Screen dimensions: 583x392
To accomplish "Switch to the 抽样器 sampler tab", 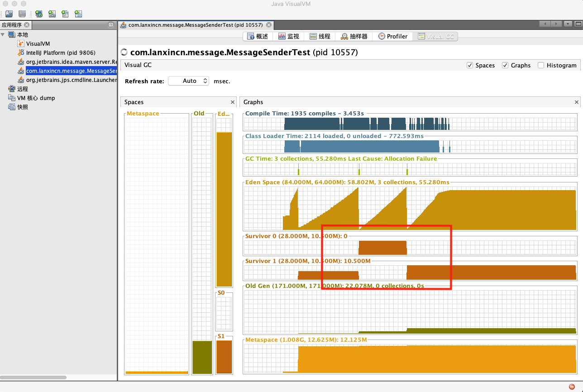I will coord(354,36).
